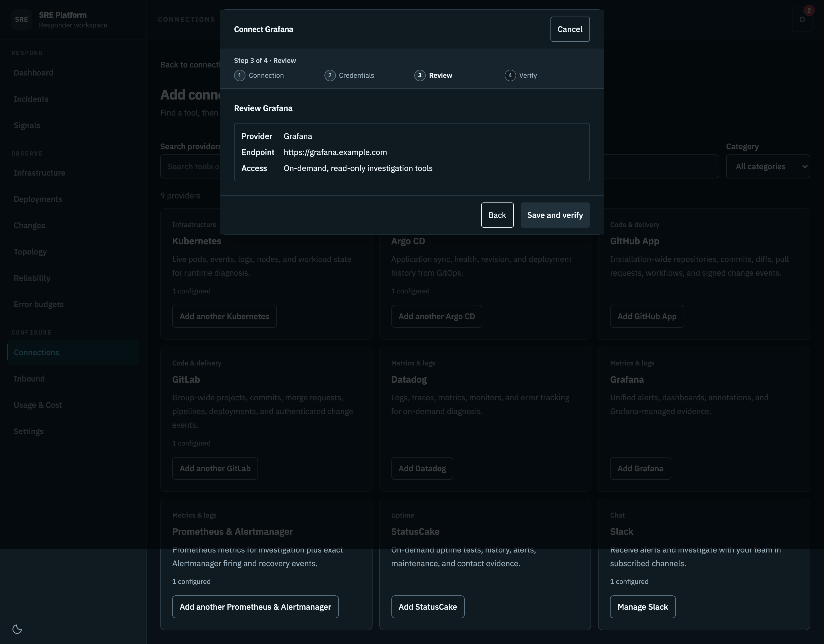
Task: Click Step 3 of 4 · Review label
Action: click(265, 60)
